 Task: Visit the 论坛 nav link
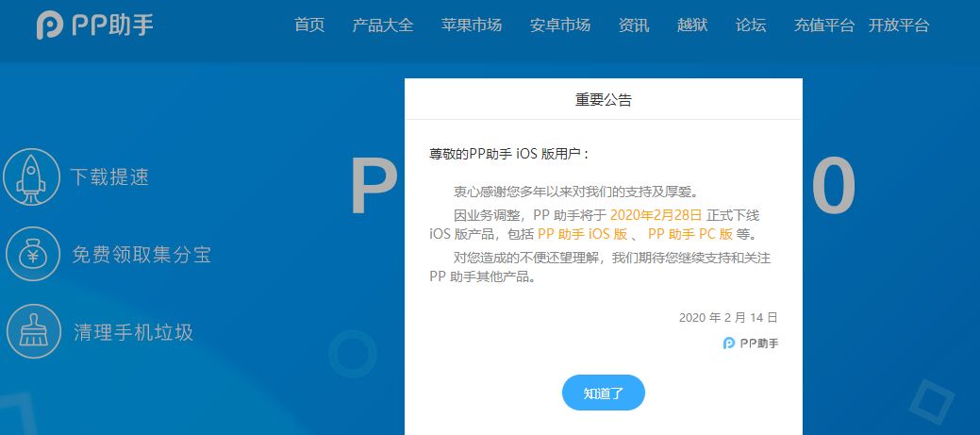[x=751, y=25]
